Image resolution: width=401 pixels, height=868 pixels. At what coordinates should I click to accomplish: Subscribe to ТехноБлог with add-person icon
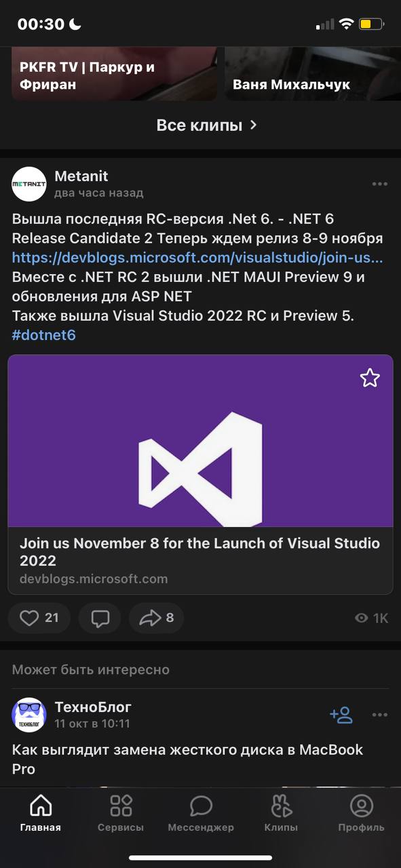341,715
